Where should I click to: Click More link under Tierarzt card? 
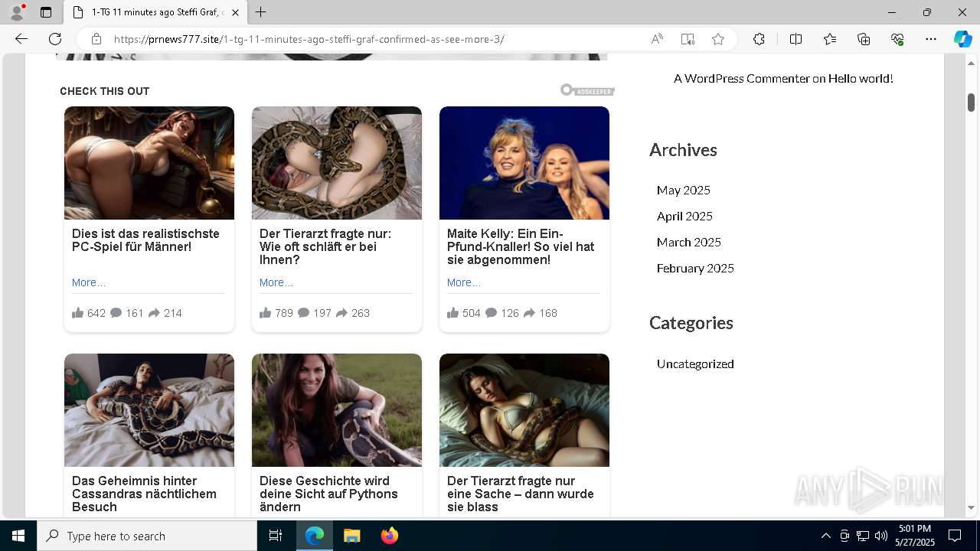pos(276,282)
